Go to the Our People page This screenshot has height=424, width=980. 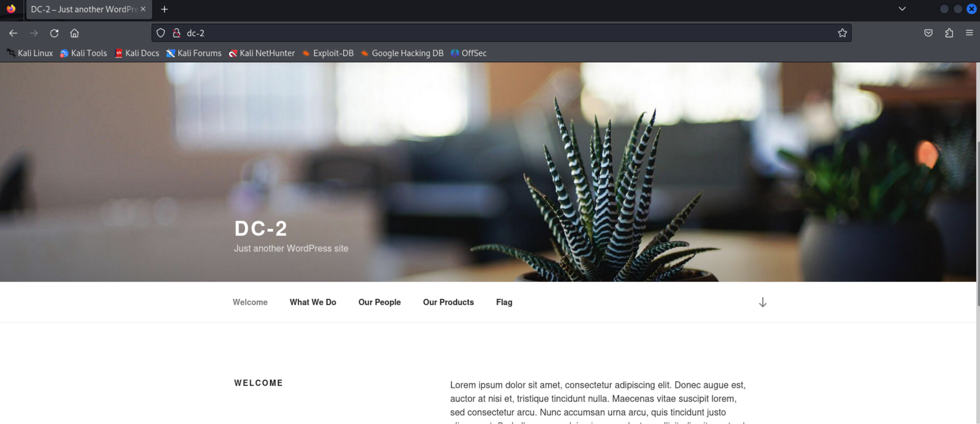(x=379, y=302)
